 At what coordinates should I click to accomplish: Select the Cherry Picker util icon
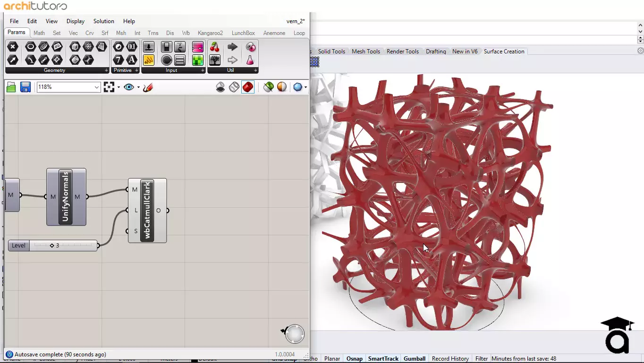point(215,46)
